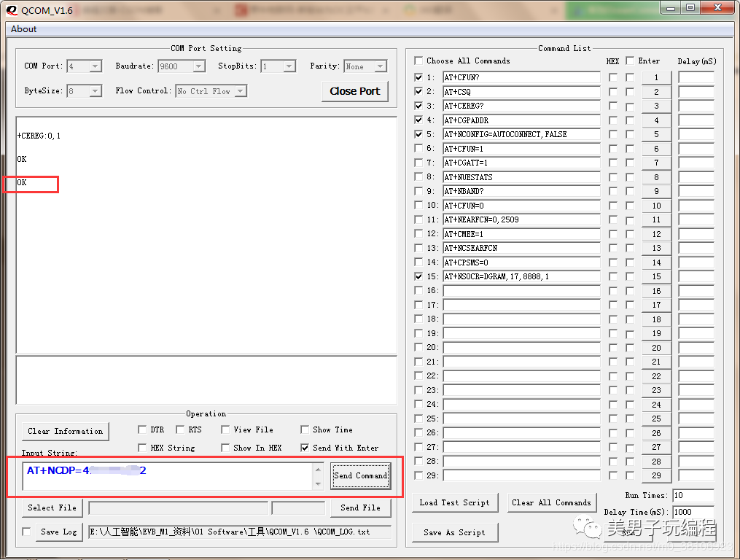Click Clear Information button
Screen dimensions: 740x560
(x=65, y=431)
